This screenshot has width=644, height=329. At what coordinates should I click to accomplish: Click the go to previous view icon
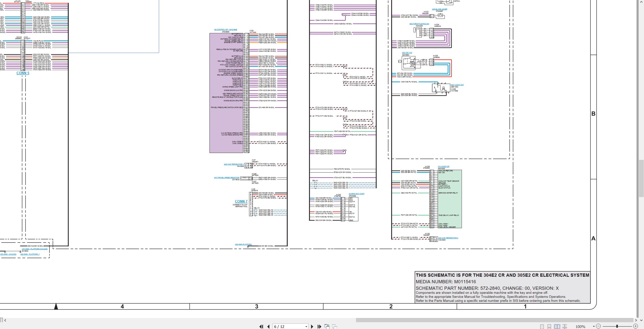pos(327,326)
